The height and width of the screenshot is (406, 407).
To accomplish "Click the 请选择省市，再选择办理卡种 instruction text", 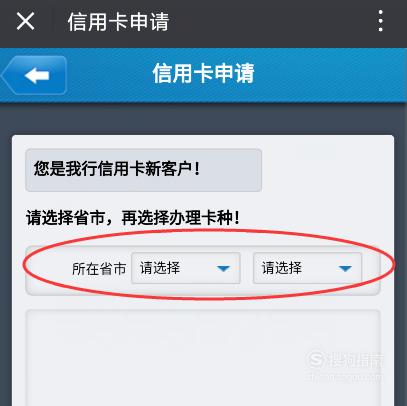I will click(x=133, y=218).
